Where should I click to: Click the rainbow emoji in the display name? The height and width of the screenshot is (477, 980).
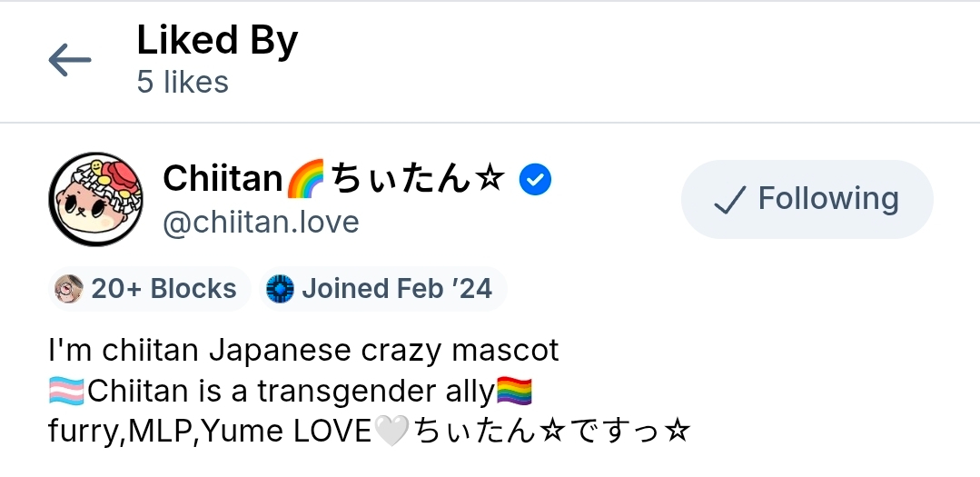(x=304, y=180)
